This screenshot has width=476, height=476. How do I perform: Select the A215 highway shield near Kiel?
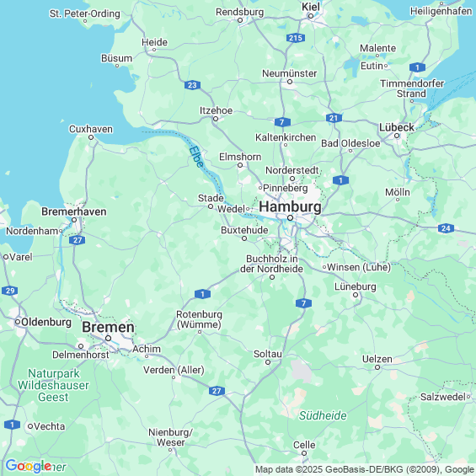point(296,38)
